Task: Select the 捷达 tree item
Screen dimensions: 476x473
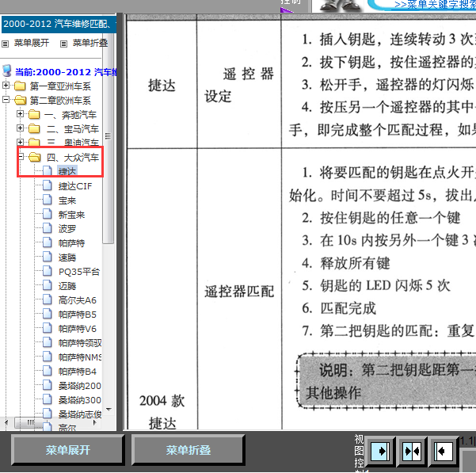Action: [67, 171]
